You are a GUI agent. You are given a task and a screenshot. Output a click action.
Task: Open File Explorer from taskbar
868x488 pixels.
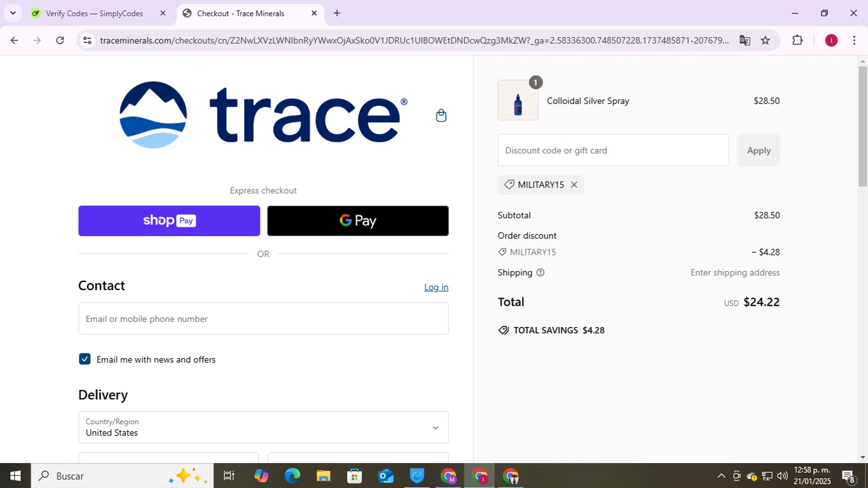point(323,476)
